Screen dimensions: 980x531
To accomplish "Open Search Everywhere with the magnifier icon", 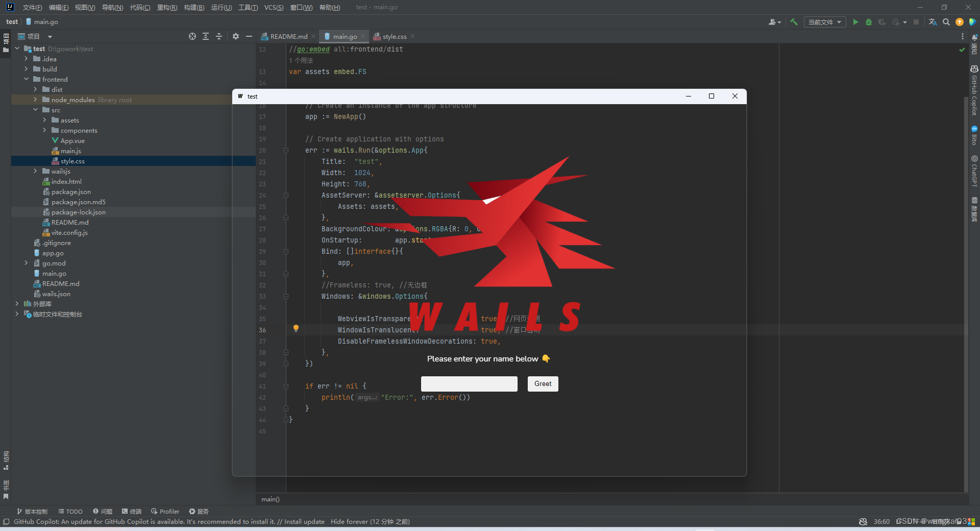I will click(946, 22).
